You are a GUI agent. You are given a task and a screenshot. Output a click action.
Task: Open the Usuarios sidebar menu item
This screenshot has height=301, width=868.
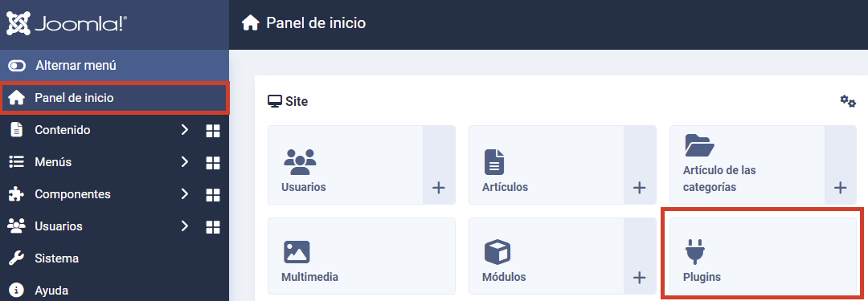pos(59,226)
